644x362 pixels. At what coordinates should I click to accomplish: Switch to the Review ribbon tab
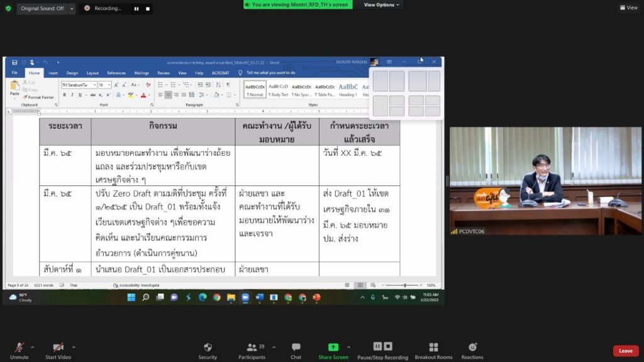[x=164, y=73]
